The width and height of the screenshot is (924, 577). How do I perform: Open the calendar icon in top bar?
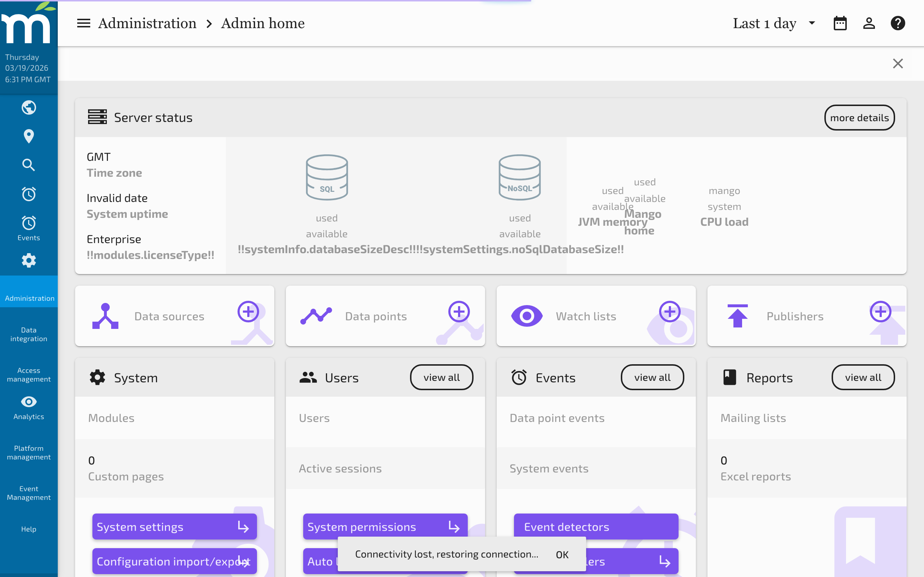[x=840, y=23]
